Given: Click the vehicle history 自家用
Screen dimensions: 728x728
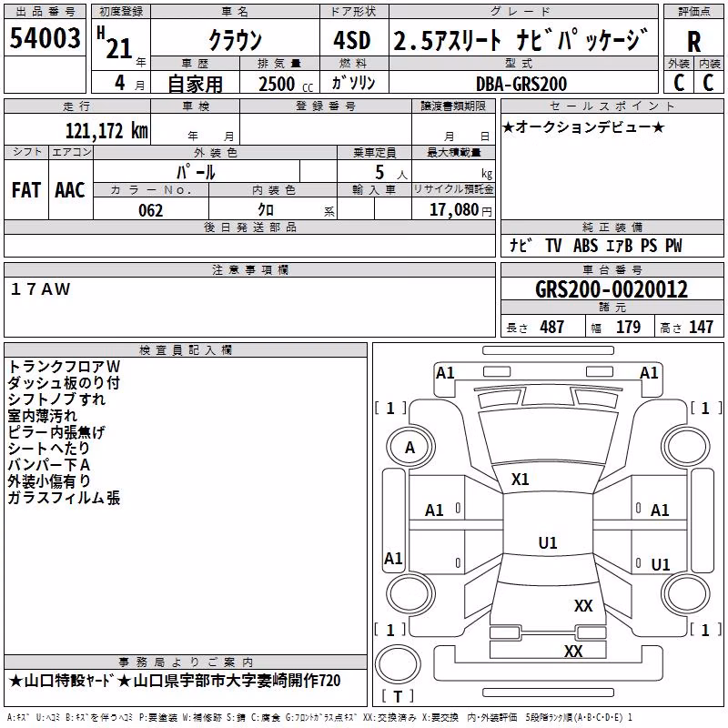Looking at the screenshot, I should [x=195, y=84].
